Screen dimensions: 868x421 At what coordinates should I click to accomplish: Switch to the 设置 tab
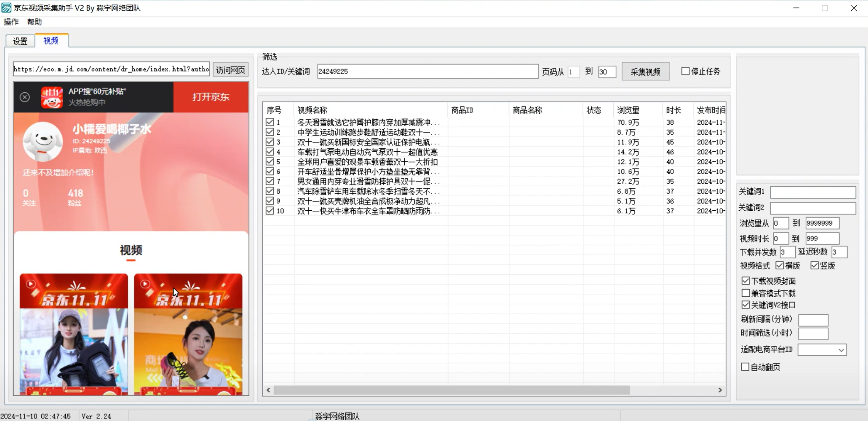tap(20, 41)
